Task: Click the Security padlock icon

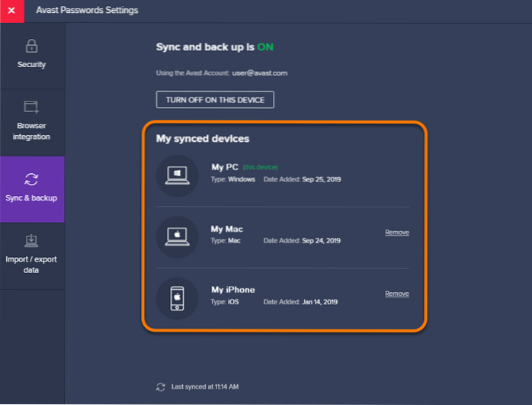Action: pos(32,46)
